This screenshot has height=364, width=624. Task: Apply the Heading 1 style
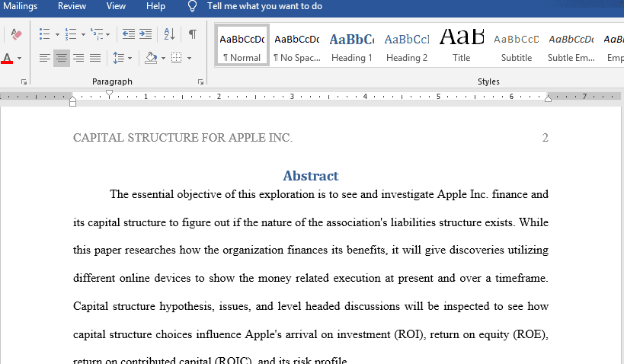351,47
